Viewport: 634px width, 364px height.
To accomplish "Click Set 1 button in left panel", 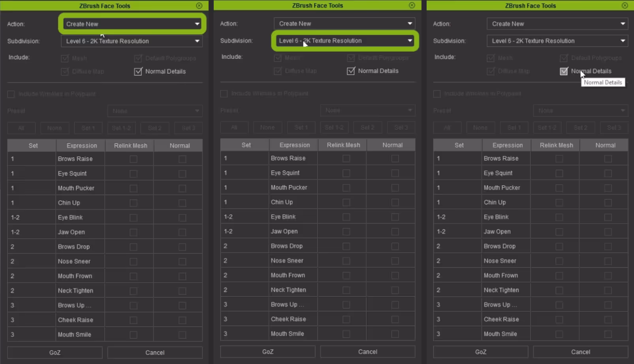I will 88,128.
